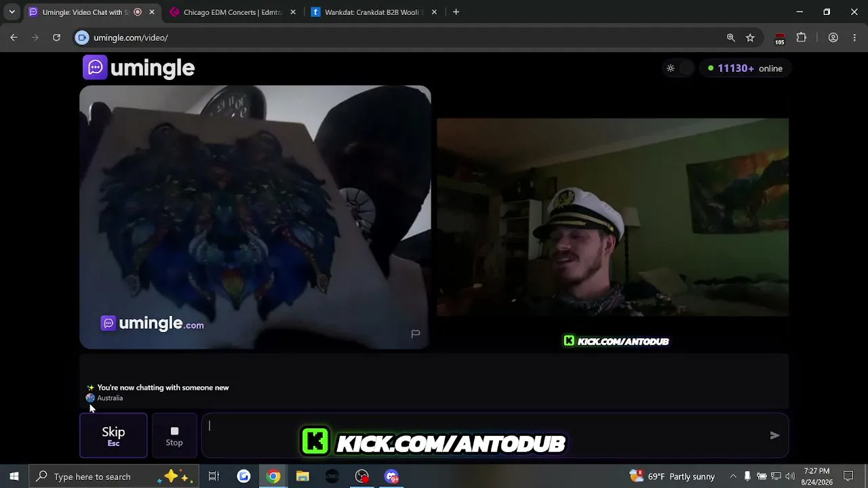The height and width of the screenshot is (488, 868).
Task: Stop the current video chat
Action: (174, 436)
